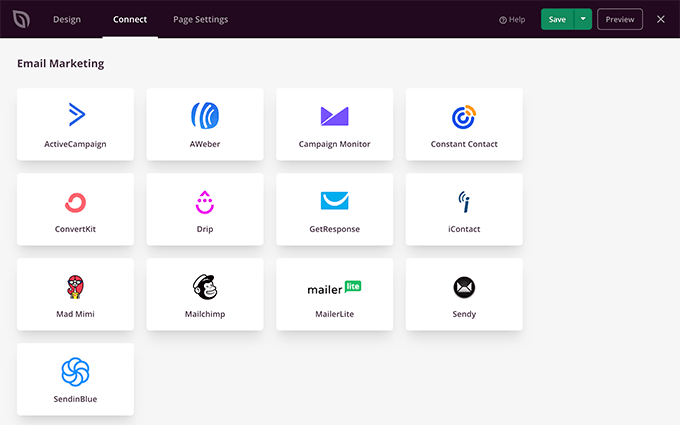
Task: Select the Constant Contact label text
Action: 464,144
